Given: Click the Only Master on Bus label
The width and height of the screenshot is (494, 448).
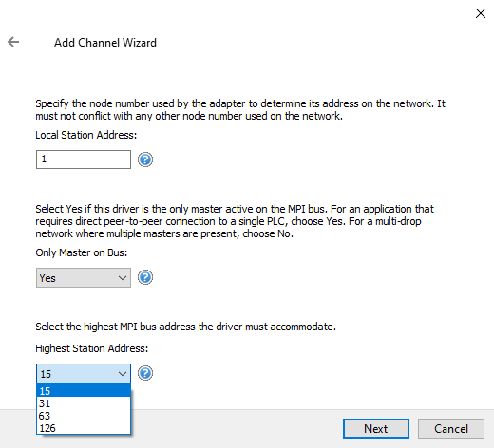Looking at the screenshot, I should click(x=82, y=252).
